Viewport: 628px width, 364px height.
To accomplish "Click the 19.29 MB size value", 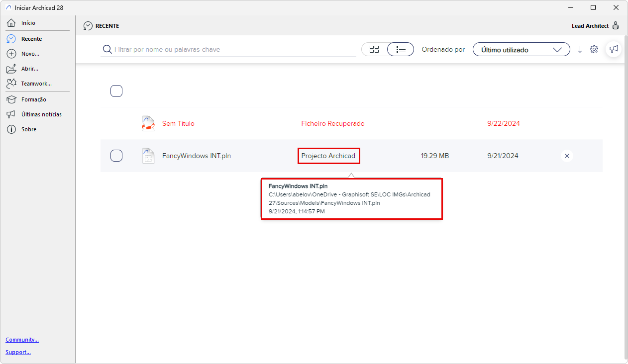I will click(435, 156).
